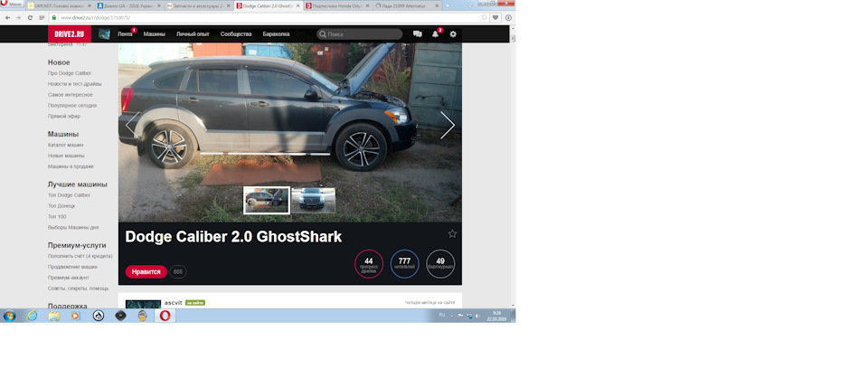Open Машины в продаже link
The width and height of the screenshot is (868, 388).
[x=71, y=166]
